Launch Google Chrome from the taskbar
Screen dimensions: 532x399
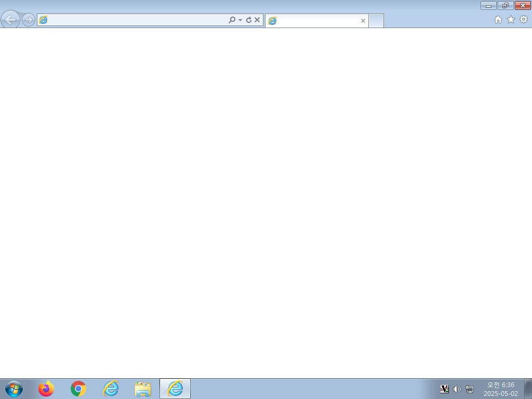pos(78,389)
